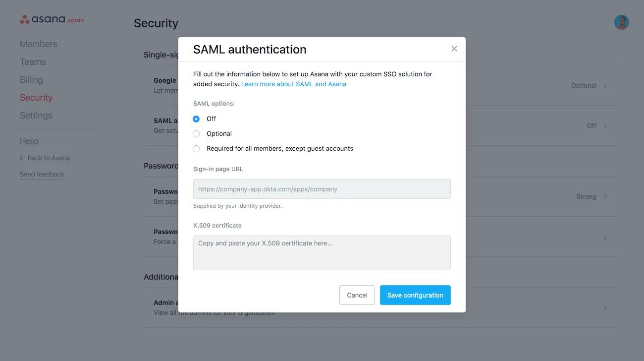The height and width of the screenshot is (361, 644).
Task: Expand the Google sign-in row marked Optional
Action: tap(605, 85)
